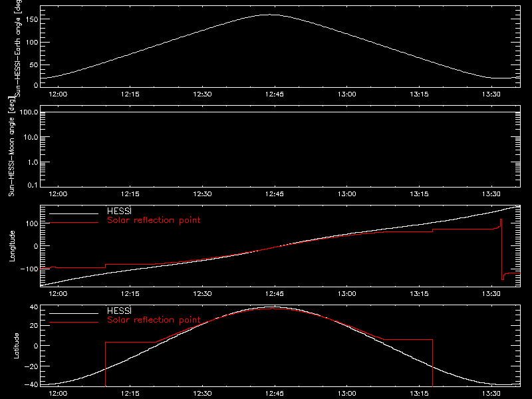This screenshot has width=532, height=399.
Task: Select HESSI legend text in Latitude plot
Action: (119, 311)
